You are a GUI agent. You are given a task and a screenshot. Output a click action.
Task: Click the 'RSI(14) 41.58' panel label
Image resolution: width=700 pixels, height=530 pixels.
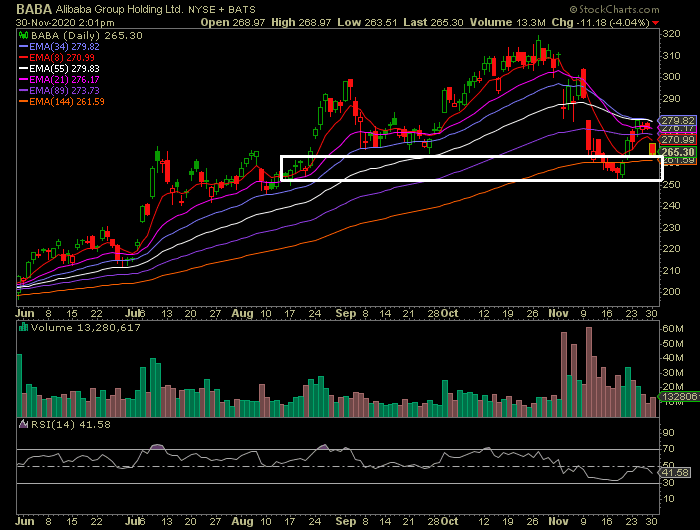[71, 425]
